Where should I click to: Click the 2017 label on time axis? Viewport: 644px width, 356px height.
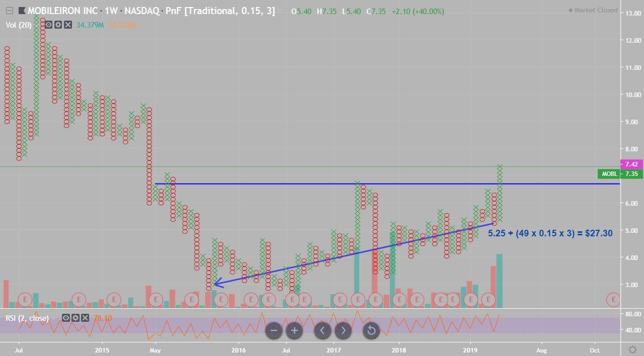333,349
